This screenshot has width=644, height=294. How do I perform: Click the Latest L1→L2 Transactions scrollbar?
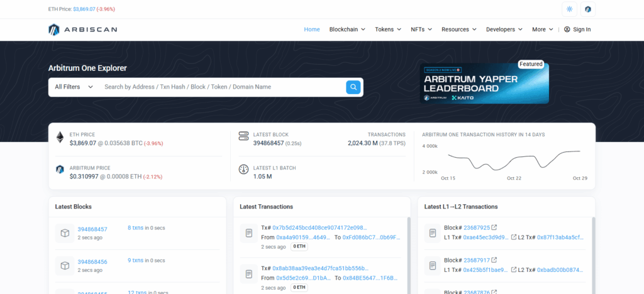click(x=593, y=256)
